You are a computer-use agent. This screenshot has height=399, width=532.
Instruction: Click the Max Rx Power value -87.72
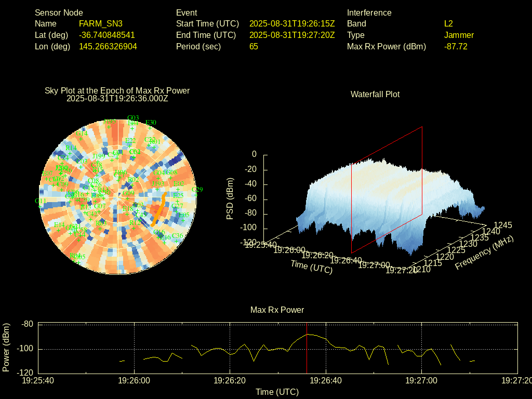[456, 47]
